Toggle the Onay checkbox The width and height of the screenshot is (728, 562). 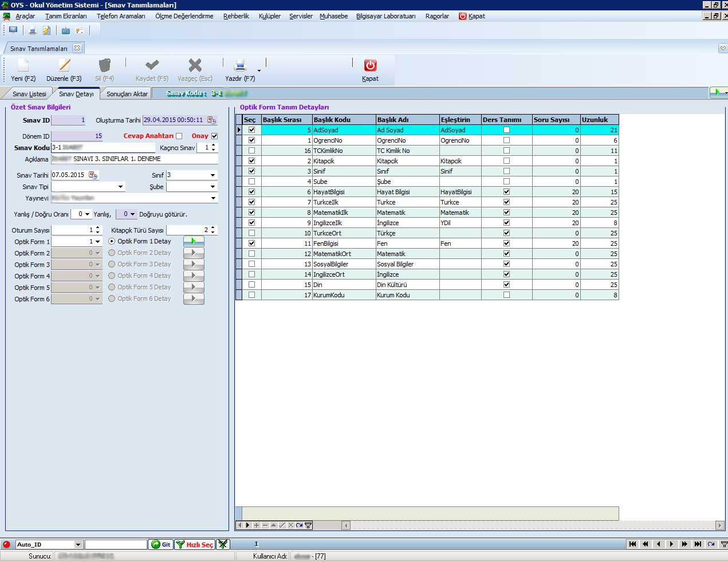click(x=214, y=136)
